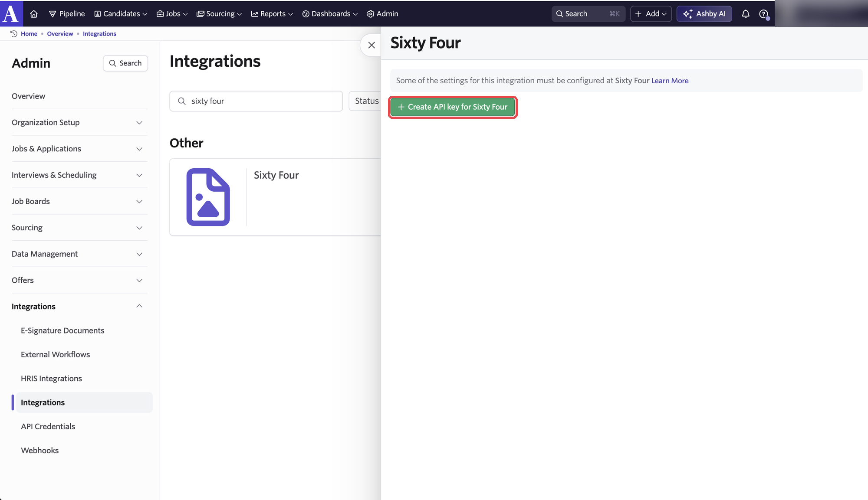Go to Admin in top bar
868x500 pixels.
pyautogui.click(x=382, y=14)
